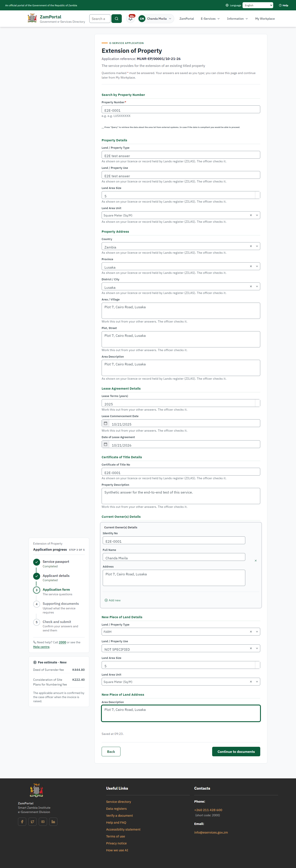296x868 pixels.
Task: Click the ZamPortal coat of arms logo in header
Action: coord(32,18)
